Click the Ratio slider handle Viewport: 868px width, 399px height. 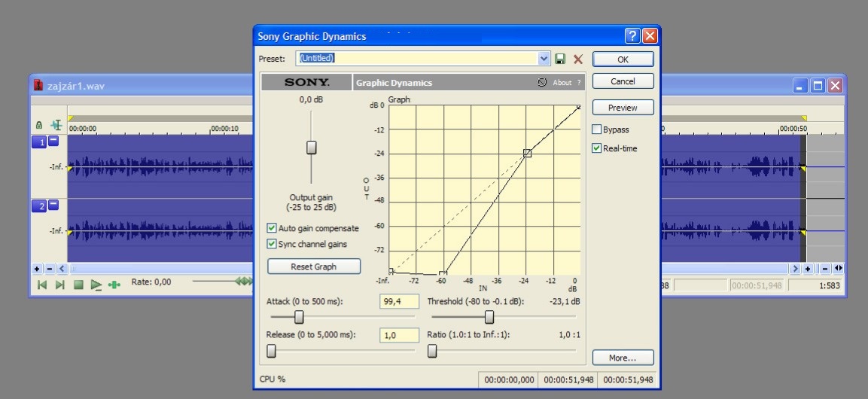coord(432,351)
